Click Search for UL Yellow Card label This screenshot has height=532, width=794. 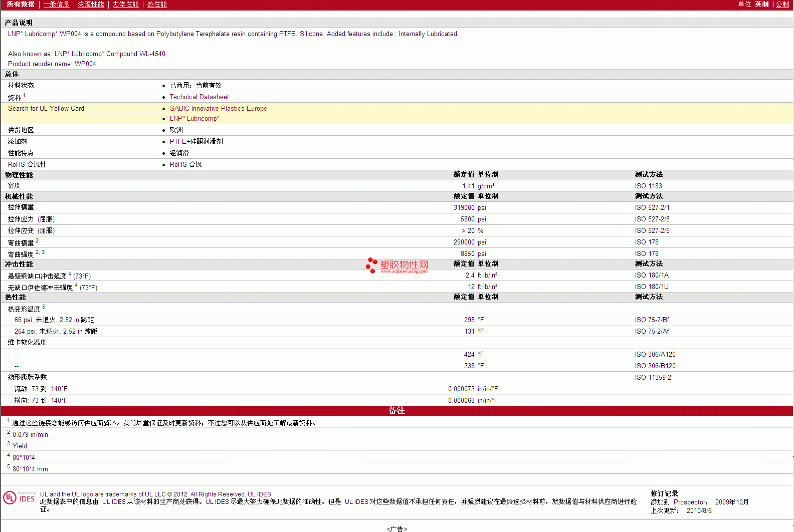pyautogui.click(x=46, y=109)
